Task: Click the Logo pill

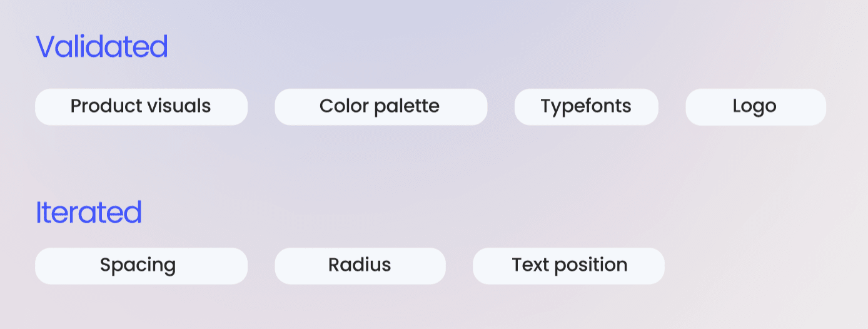Action: 755,107
